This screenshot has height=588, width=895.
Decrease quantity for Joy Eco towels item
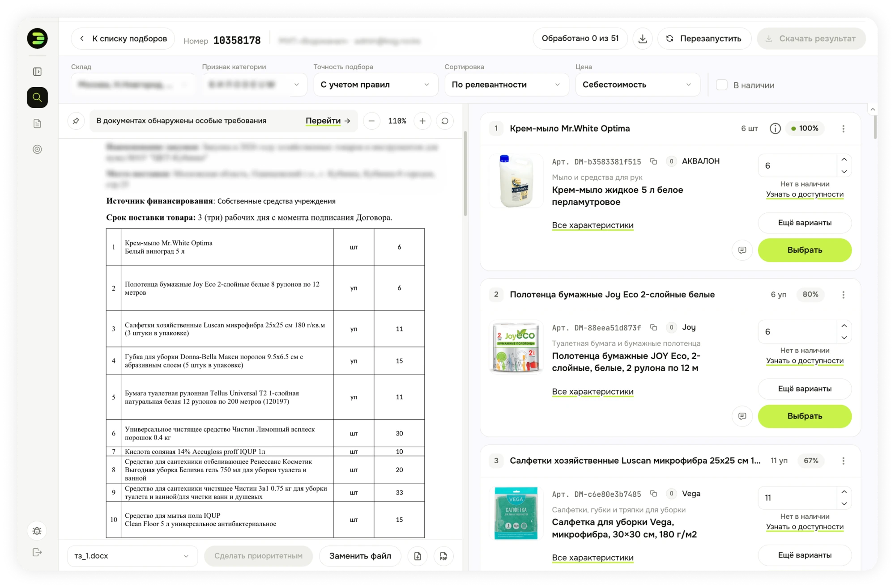point(844,338)
